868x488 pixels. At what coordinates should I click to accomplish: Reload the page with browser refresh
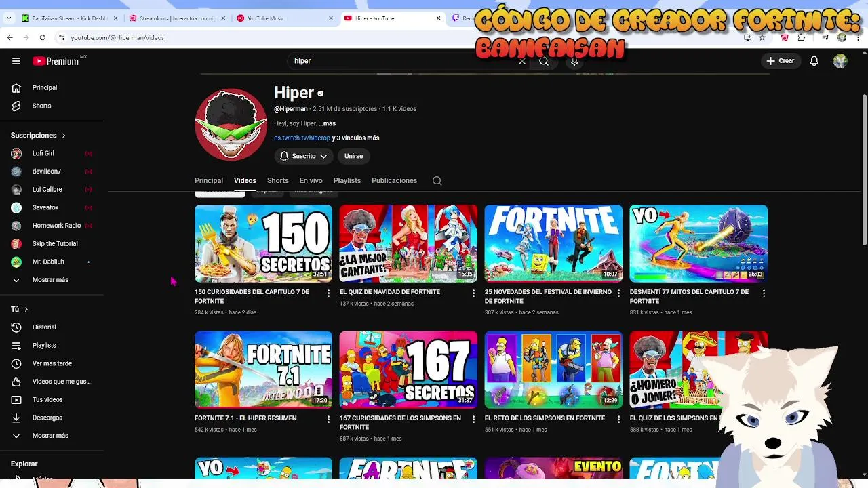[x=42, y=37]
